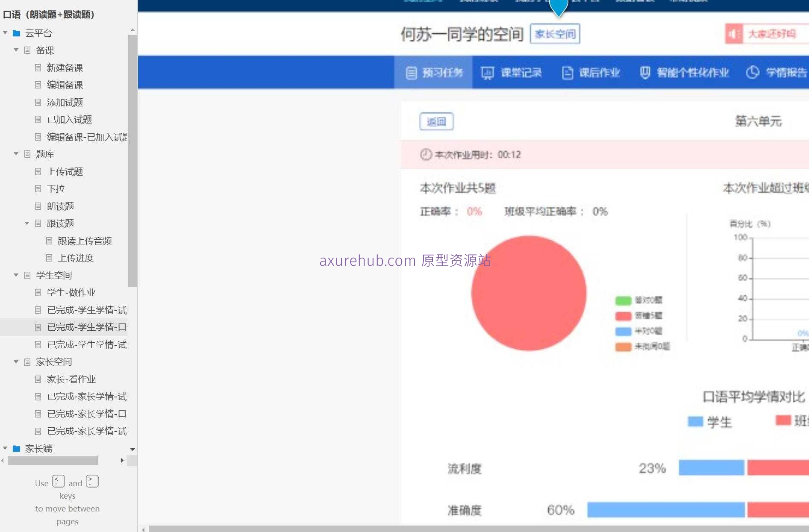Switch to the 课堂记录 tab
809x532 pixels.
coord(512,73)
